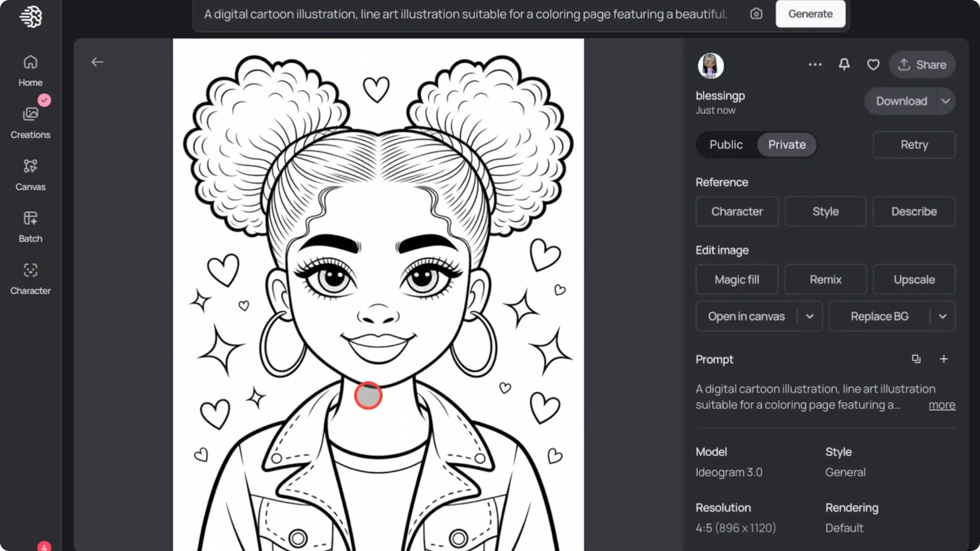
Task: Open notifications bell
Action: coord(844,64)
